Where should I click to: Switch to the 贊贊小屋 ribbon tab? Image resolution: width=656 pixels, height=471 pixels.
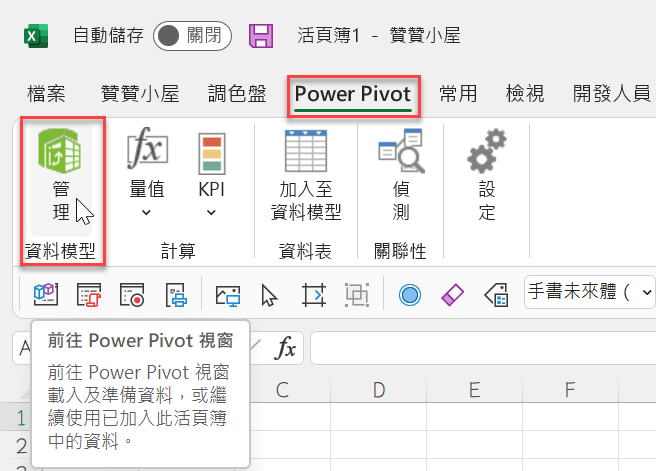tap(140, 93)
